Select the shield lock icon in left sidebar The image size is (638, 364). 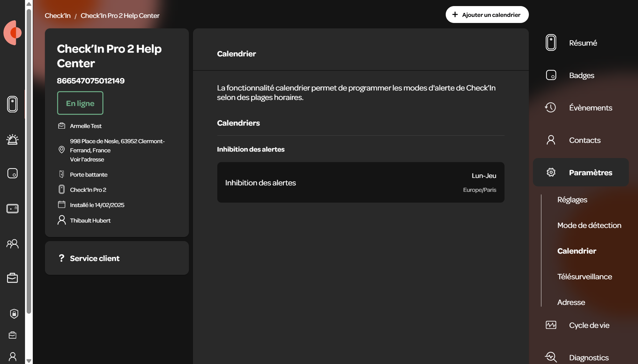tap(14, 314)
